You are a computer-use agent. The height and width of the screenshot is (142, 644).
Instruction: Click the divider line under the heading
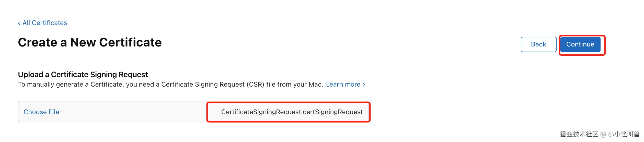pos(307,59)
